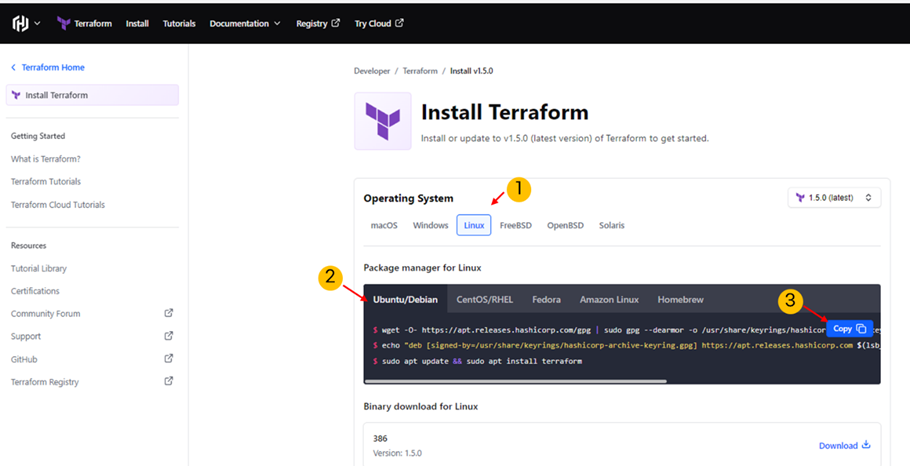
Task: Open What is Terraform? page
Action: point(45,158)
